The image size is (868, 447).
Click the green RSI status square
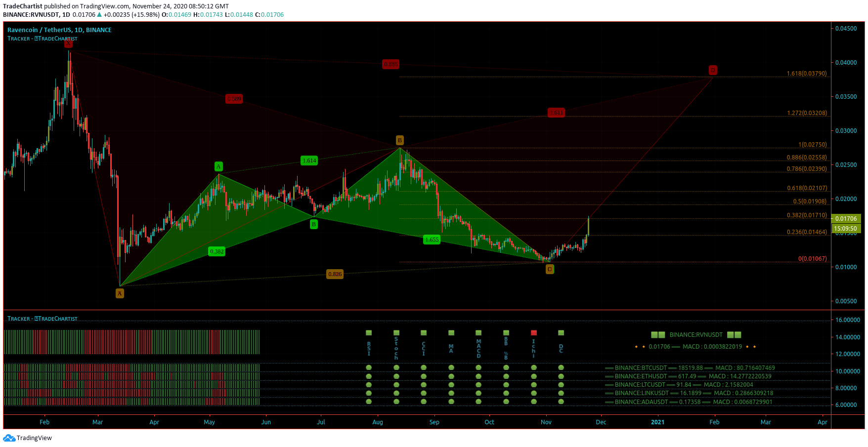[x=369, y=333]
